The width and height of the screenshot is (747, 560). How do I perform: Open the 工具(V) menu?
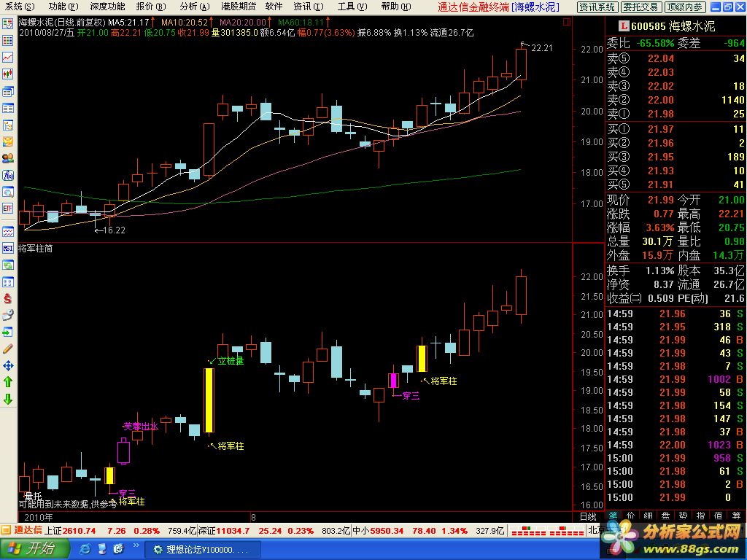[x=352, y=7]
